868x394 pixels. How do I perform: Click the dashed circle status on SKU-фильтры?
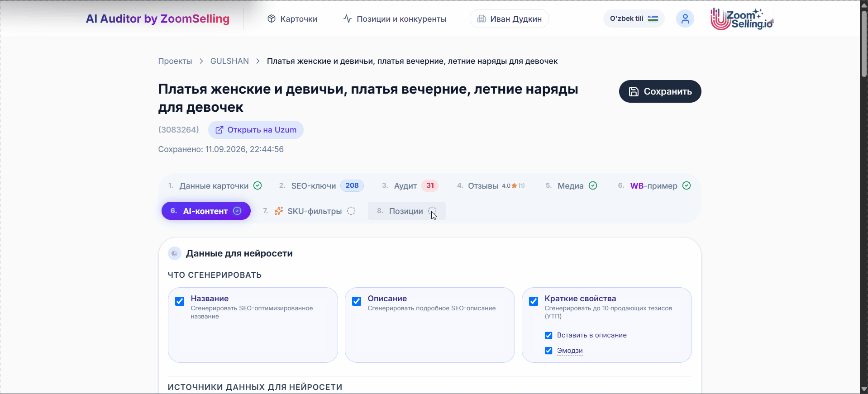point(351,211)
